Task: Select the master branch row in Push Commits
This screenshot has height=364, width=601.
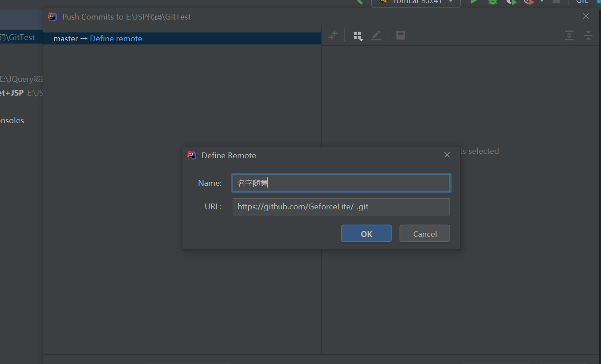Action: (x=182, y=39)
